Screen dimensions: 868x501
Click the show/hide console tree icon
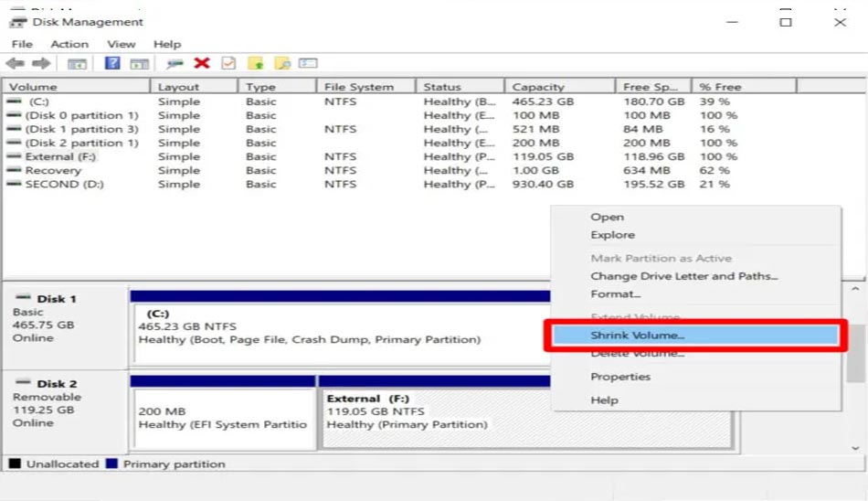tap(78, 63)
